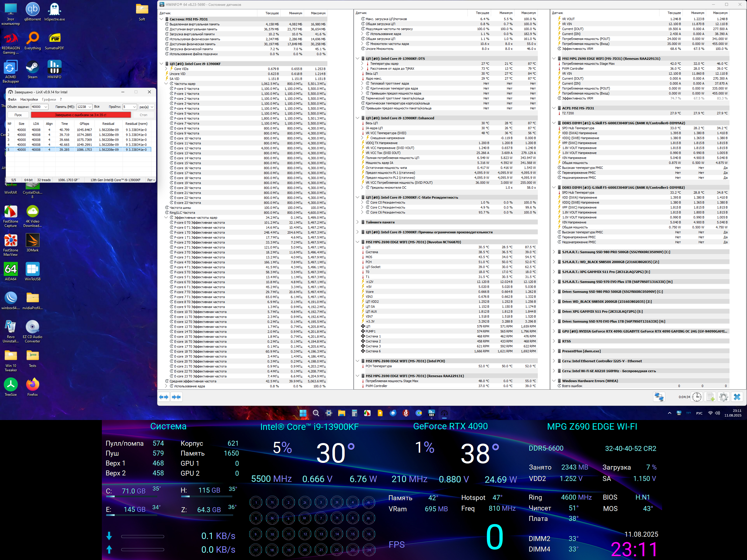This screenshot has width=747, height=560.
Task: Open Файл menu in LinX
Action: coord(12,99)
